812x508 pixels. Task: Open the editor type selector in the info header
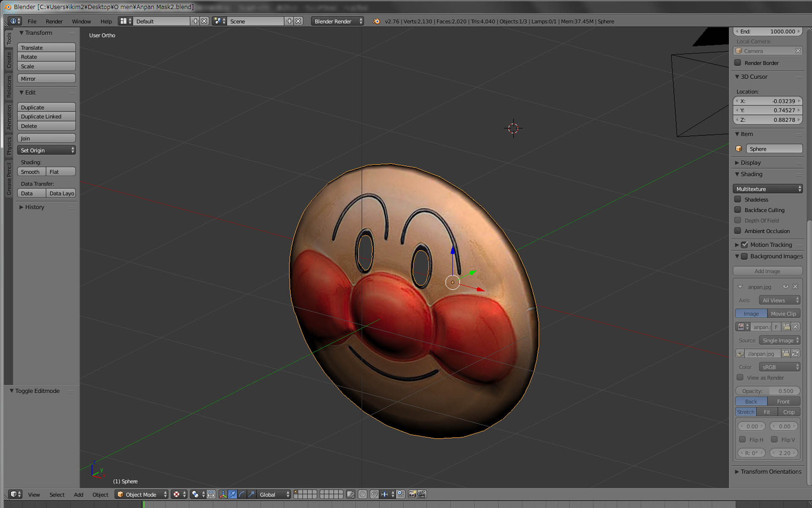click(x=15, y=21)
